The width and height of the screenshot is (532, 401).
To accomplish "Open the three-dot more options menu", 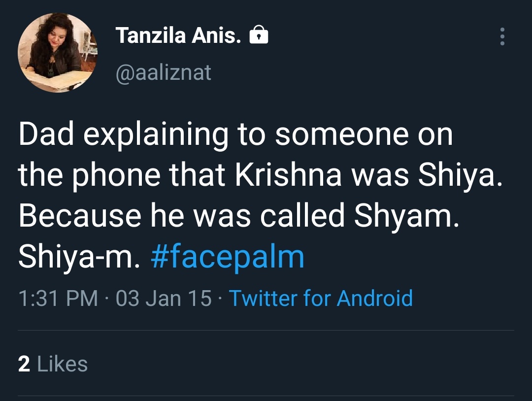I will tap(502, 36).
